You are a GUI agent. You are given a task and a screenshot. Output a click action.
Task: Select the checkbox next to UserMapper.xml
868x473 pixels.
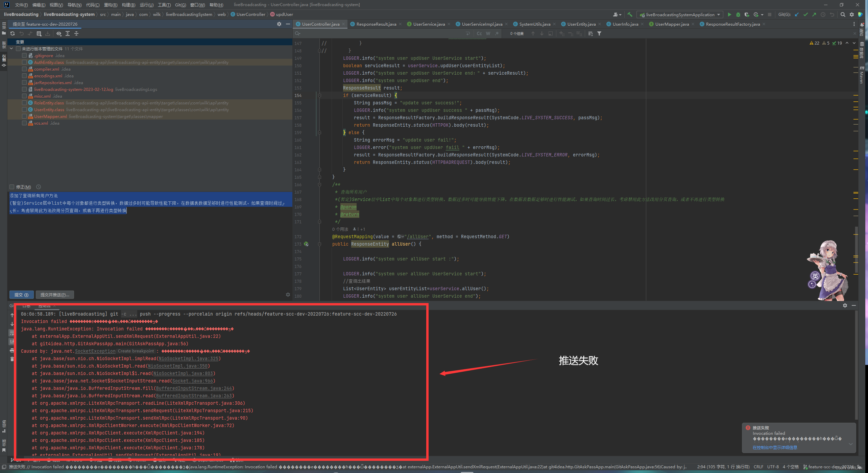coord(24,116)
